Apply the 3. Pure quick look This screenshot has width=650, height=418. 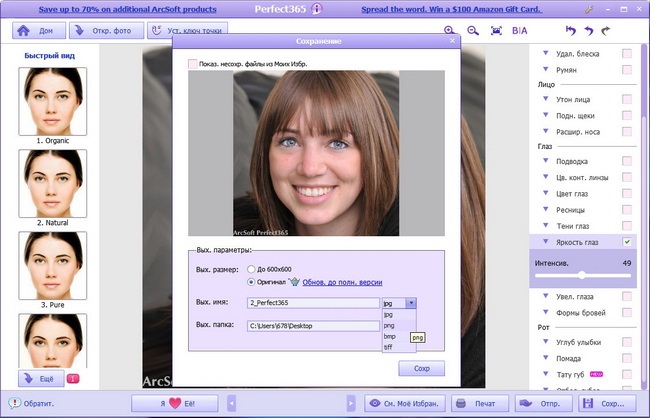53,266
